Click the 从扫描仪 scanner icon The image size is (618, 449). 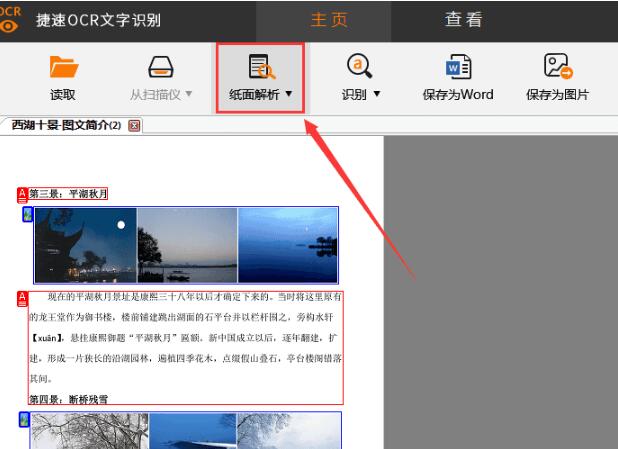click(161, 67)
